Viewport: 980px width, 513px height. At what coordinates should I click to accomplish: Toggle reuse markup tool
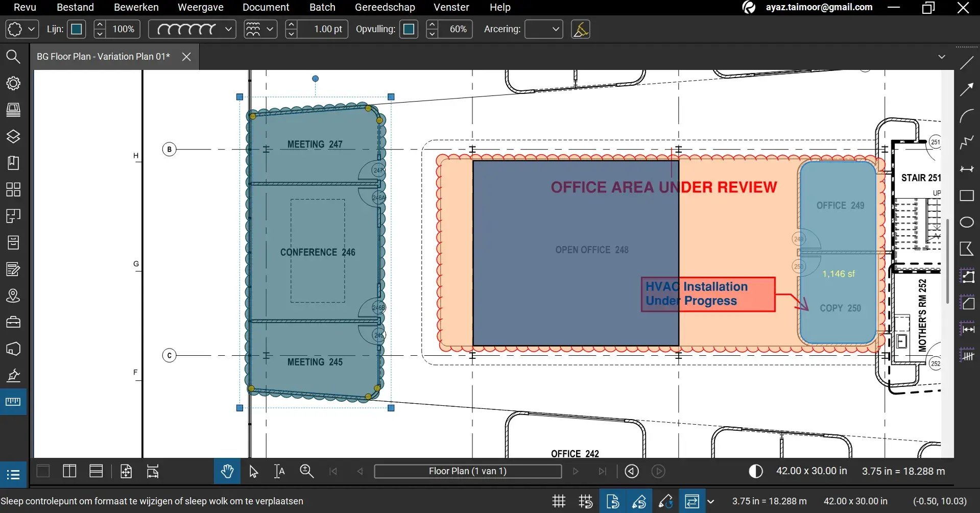click(665, 501)
